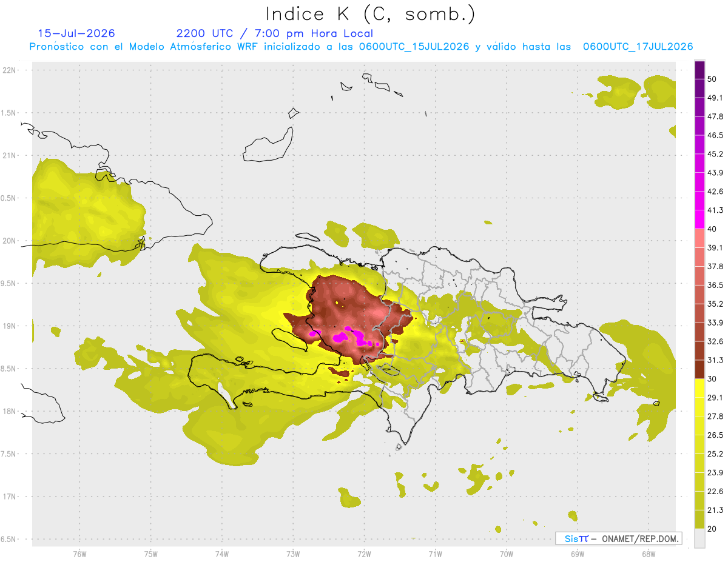Click the legend value "41.3"
Image resolution: width=728 pixels, height=562 pixels.
tap(715, 210)
